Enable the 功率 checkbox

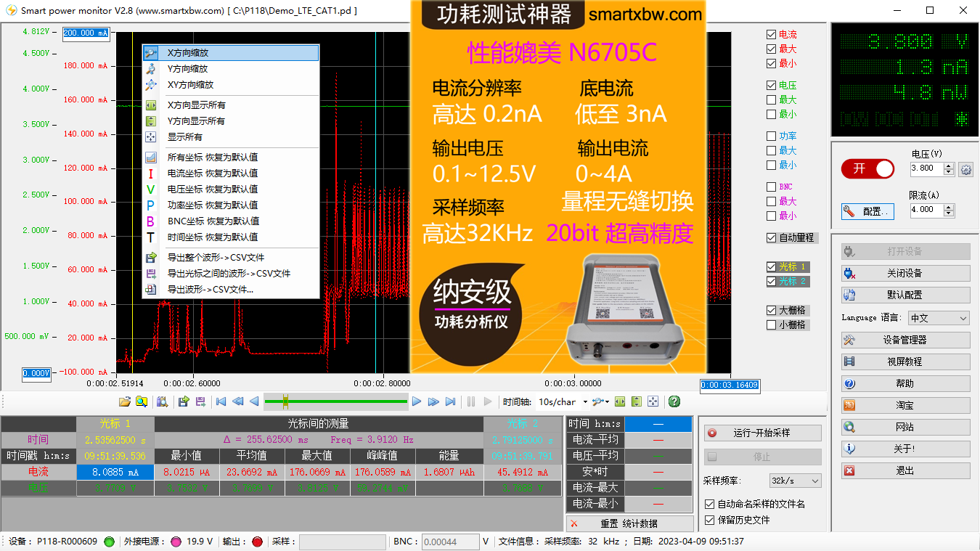(x=772, y=136)
